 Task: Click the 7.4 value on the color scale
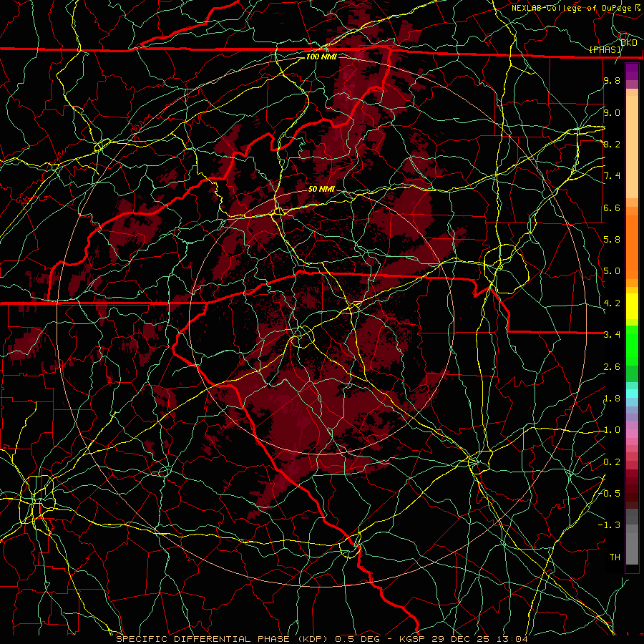point(612,176)
